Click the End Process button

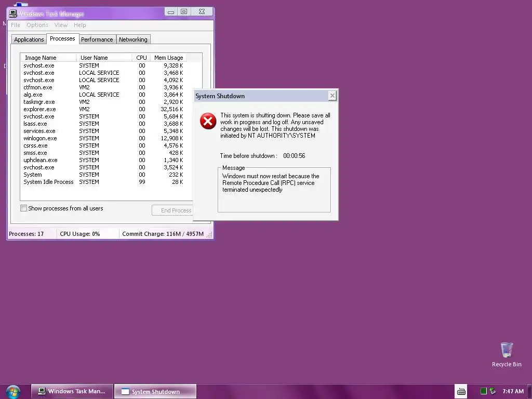click(x=172, y=210)
